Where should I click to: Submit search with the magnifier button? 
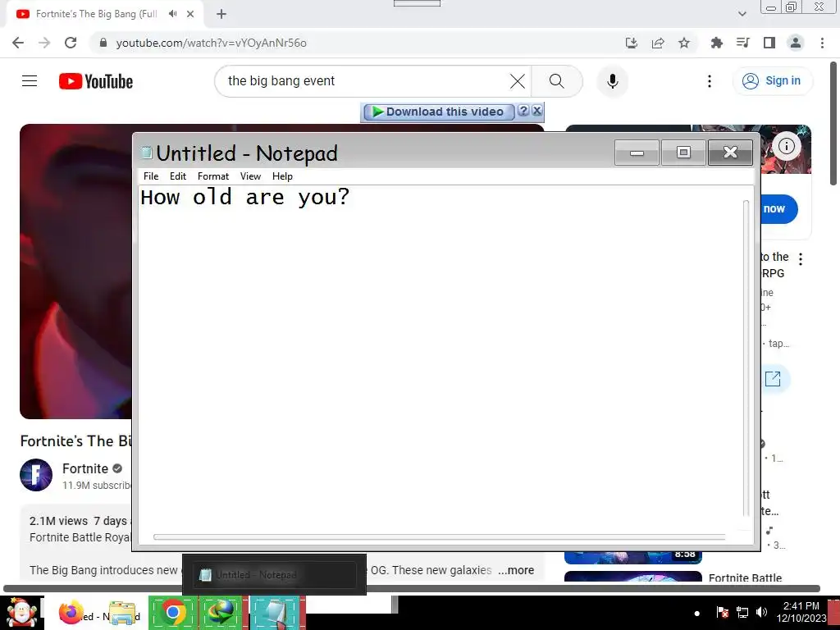point(557,81)
